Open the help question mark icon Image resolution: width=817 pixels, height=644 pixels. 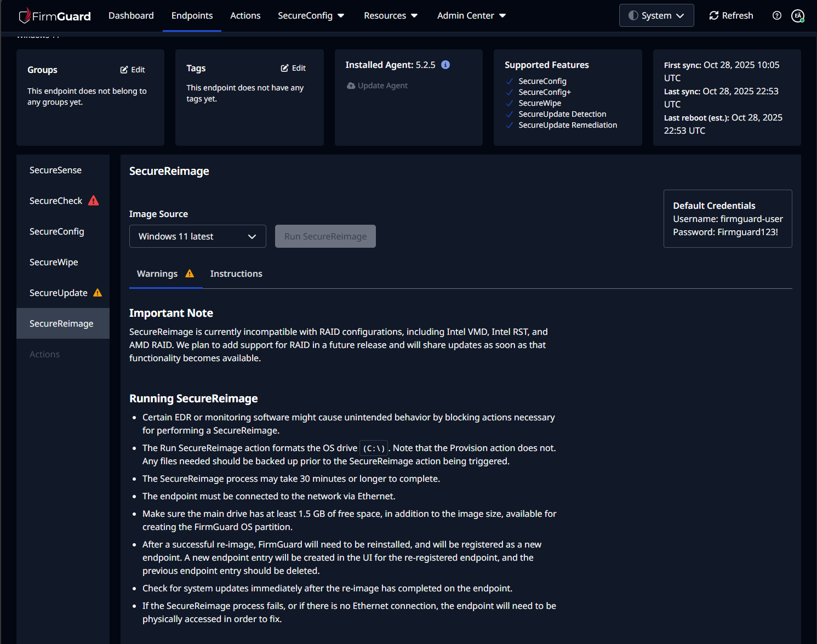(776, 15)
